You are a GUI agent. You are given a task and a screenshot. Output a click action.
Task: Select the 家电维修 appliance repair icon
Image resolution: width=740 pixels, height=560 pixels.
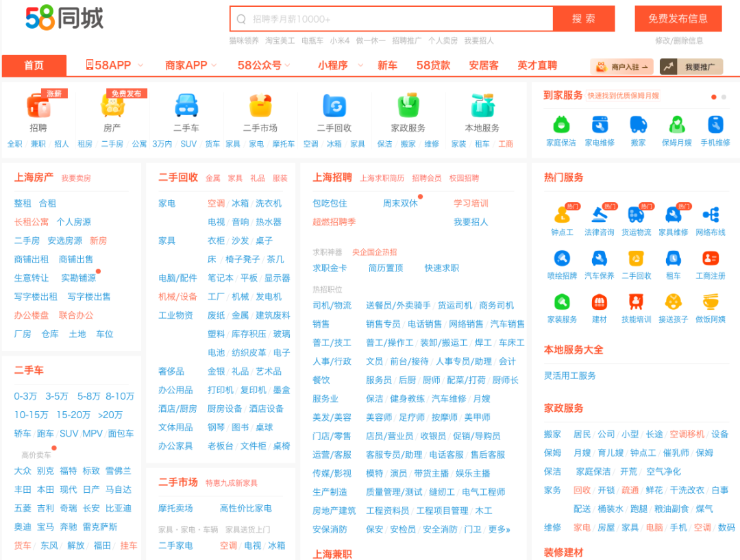point(600,125)
